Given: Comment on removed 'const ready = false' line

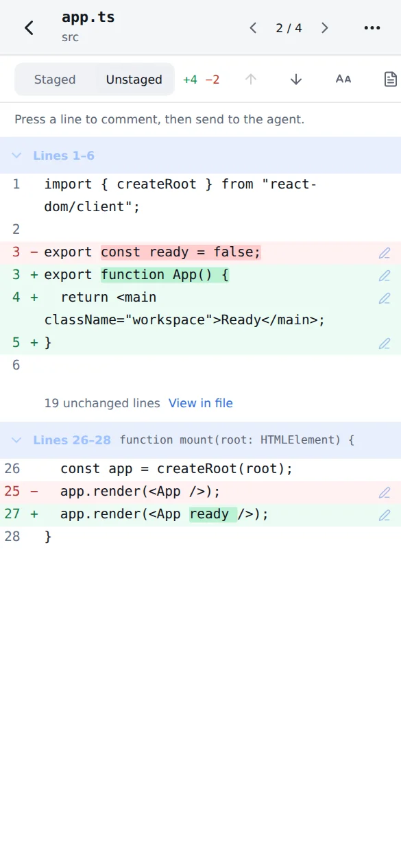Looking at the screenshot, I should pos(385,253).
